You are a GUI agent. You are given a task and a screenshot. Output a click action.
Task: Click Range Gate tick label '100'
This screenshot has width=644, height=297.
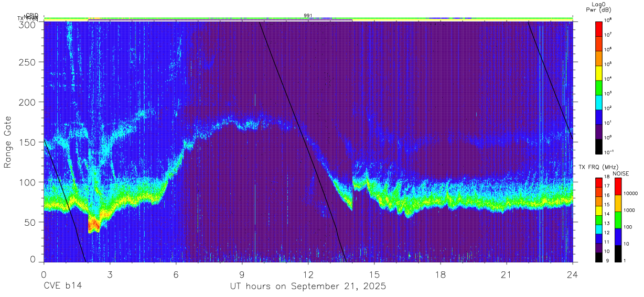click(28, 182)
